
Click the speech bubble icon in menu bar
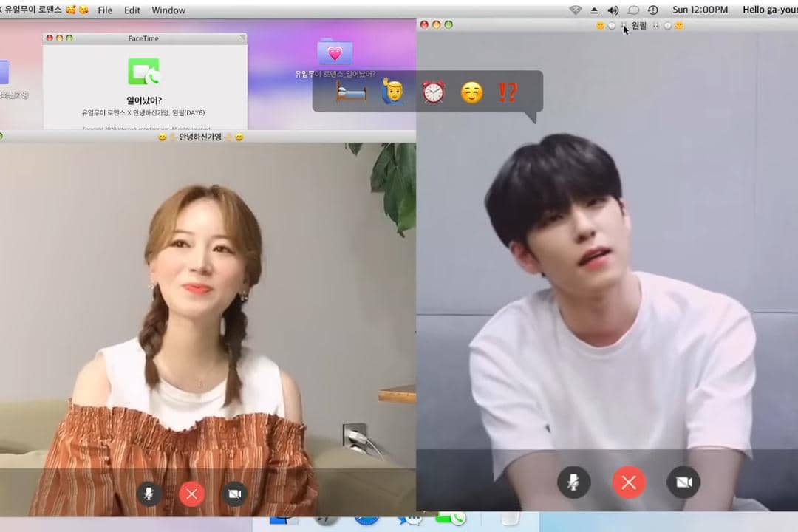pos(633,10)
